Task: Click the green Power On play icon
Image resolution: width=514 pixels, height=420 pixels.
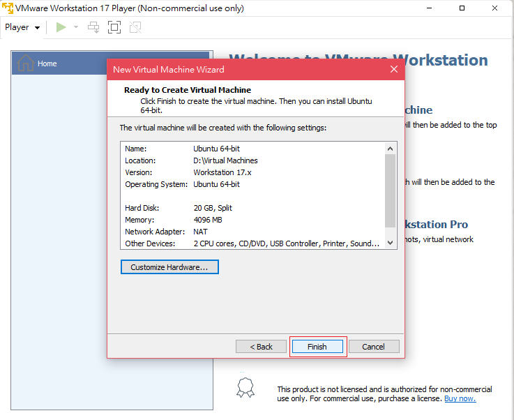Action: pyautogui.click(x=61, y=27)
